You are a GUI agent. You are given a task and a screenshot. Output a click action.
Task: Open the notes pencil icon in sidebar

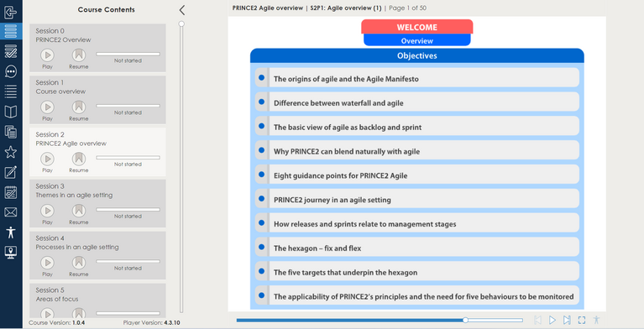tap(11, 172)
